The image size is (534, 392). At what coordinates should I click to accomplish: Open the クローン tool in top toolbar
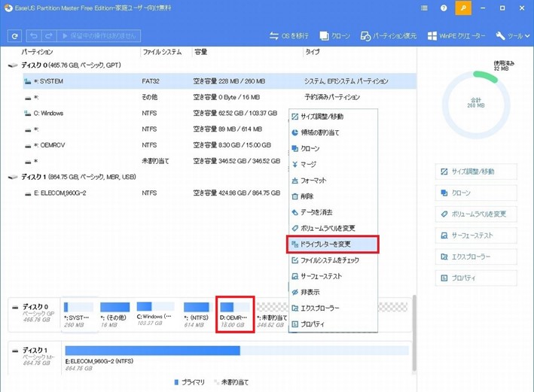coord(334,35)
